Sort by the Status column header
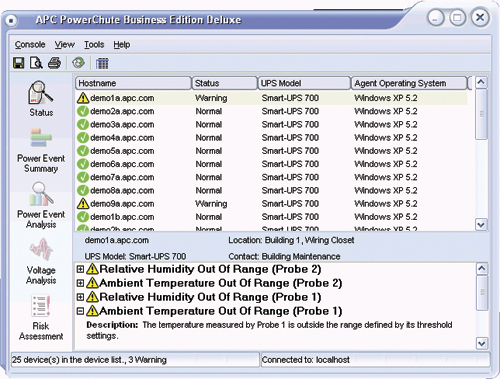The width and height of the screenshot is (500, 379). coord(224,83)
